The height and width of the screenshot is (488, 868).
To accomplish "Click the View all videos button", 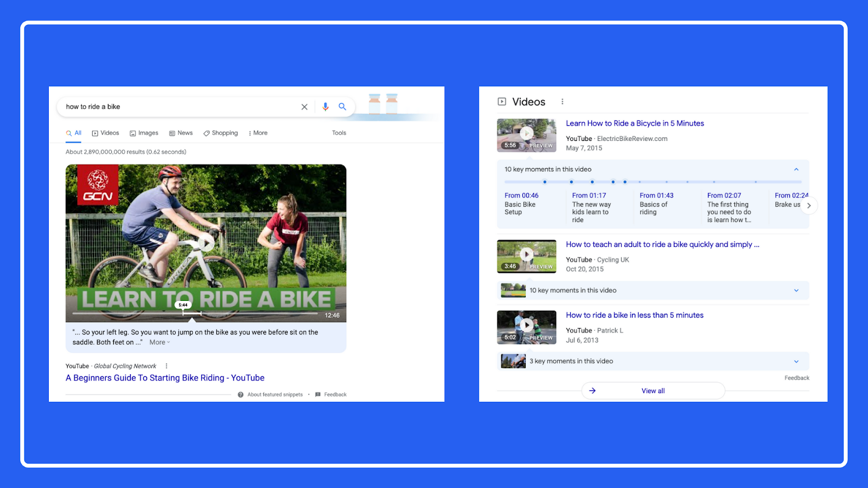I will click(x=653, y=390).
